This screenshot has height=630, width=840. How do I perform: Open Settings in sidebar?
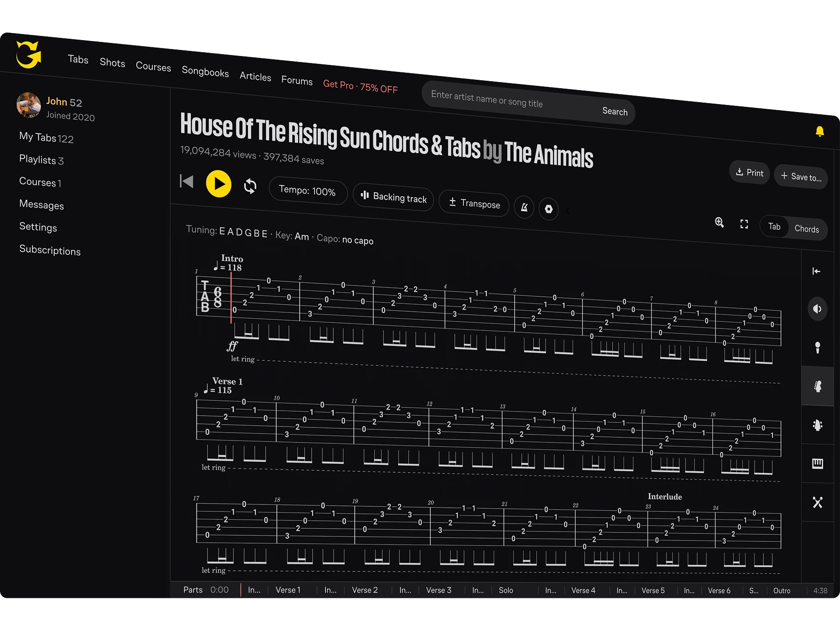[38, 227]
